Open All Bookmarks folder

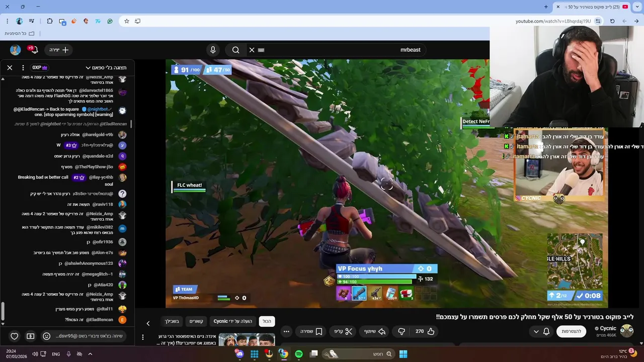20,34
